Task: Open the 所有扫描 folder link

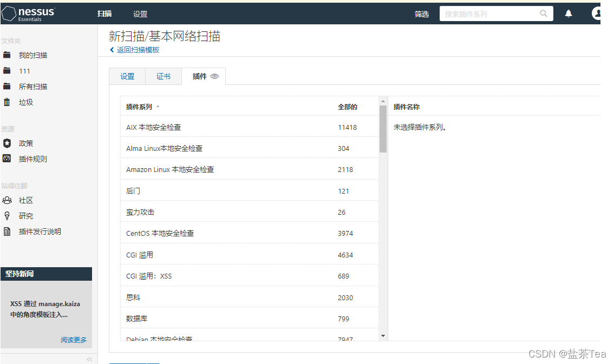Action: point(33,87)
